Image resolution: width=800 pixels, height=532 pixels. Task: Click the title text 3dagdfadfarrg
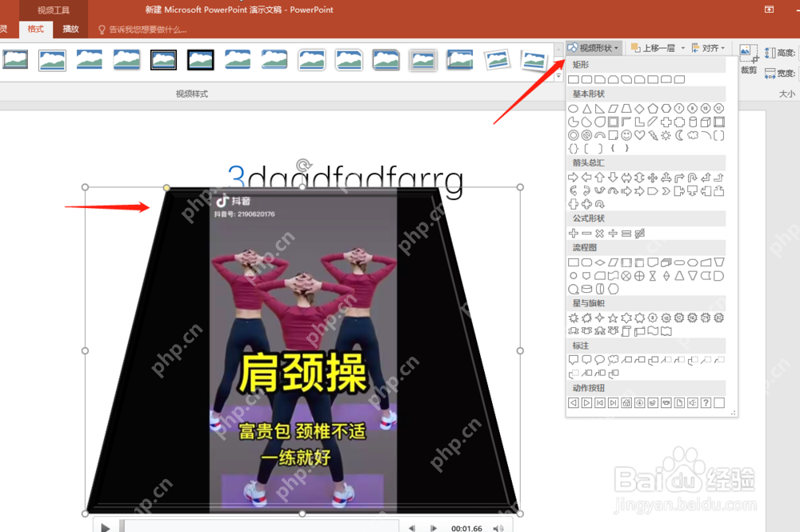(346, 179)
